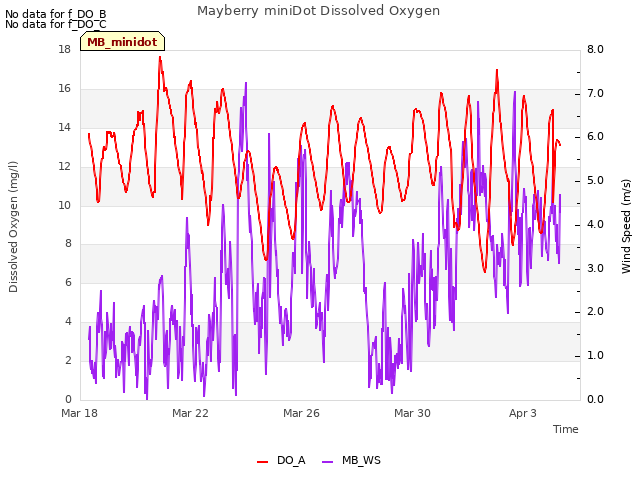Click the 10 value on left axis
Image resolution: width=640 pixels, height=480 pixels.
point(64,205)
